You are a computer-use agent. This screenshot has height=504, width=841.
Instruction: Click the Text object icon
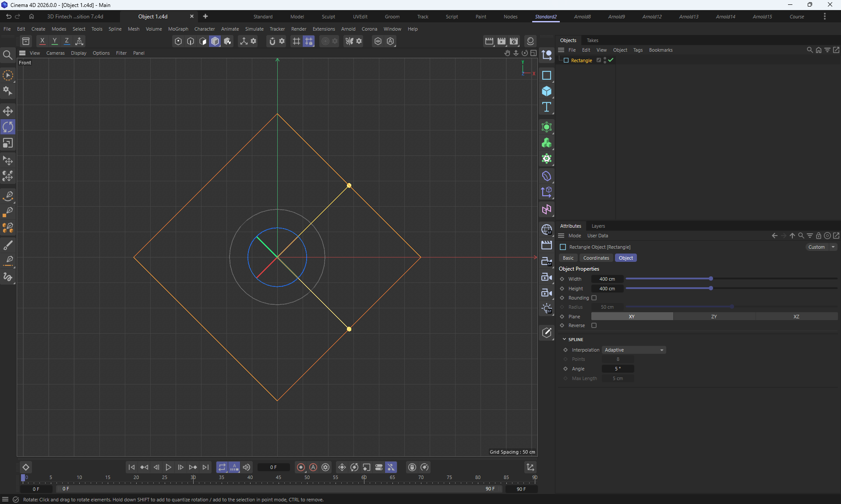coord(546,107)
